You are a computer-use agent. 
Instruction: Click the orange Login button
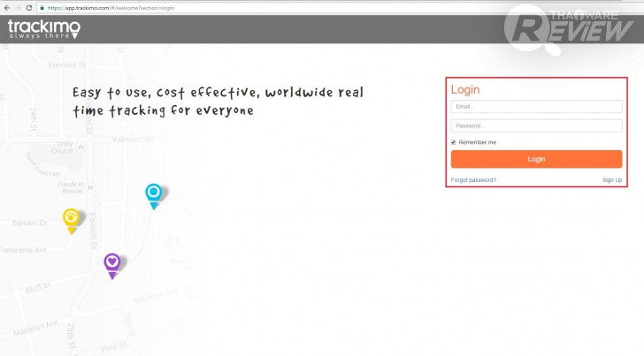click(x=536, y=159)
